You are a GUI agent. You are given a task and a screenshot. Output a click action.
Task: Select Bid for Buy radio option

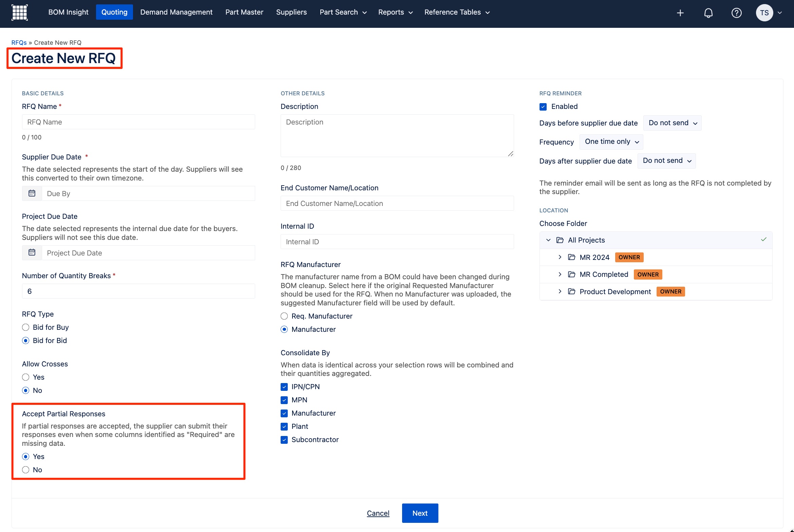tap(25, 327)
